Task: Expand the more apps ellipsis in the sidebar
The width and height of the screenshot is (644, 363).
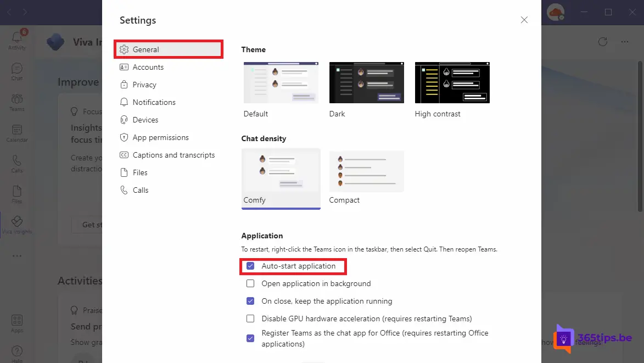Action: 16,255
